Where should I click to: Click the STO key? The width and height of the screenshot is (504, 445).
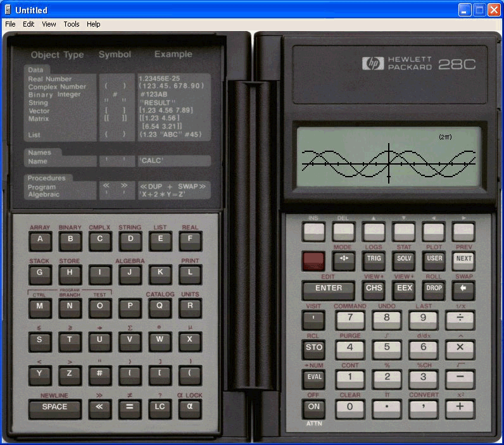[313, 349]
